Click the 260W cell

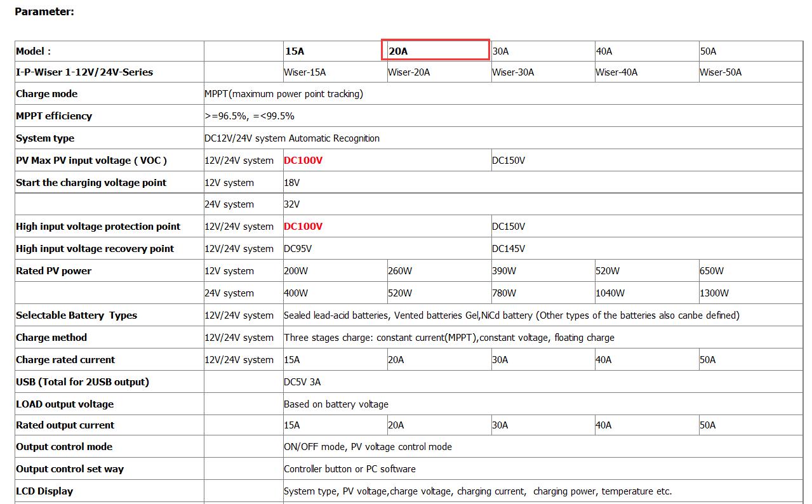(x=400, y=271)
